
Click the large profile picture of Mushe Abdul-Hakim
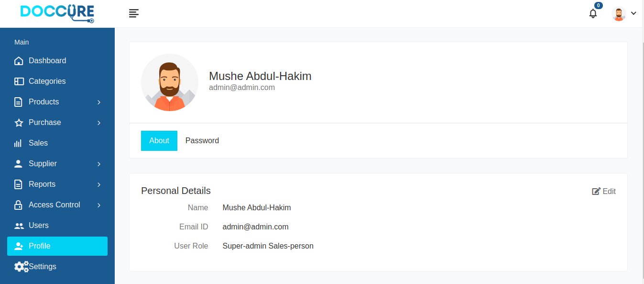tap(170, 82)
